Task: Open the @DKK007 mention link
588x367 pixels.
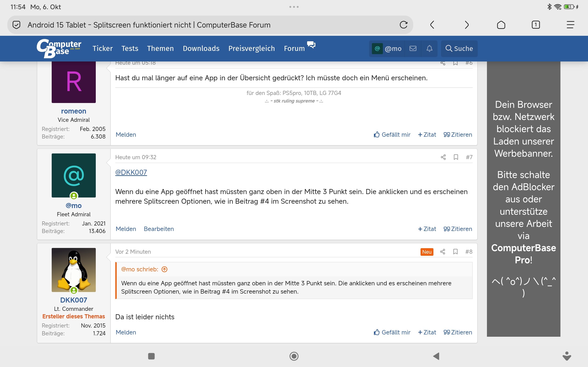Action: [x=131, y=172]
